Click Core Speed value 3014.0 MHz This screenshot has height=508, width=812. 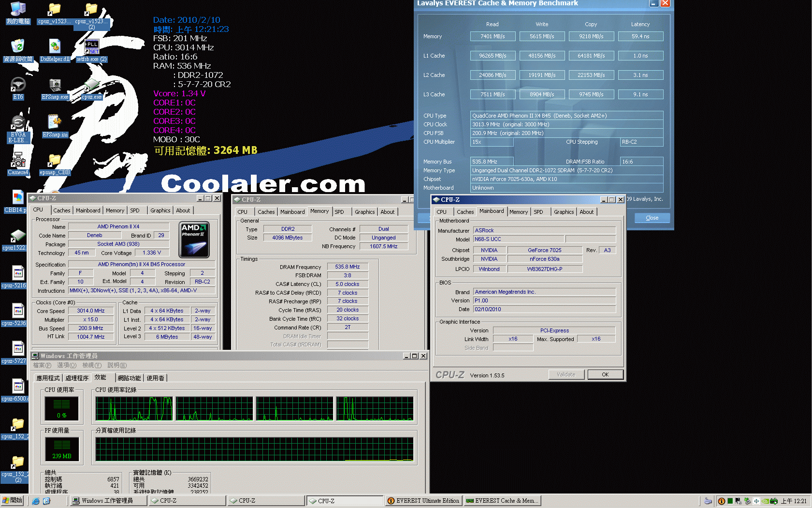point(91,311)
